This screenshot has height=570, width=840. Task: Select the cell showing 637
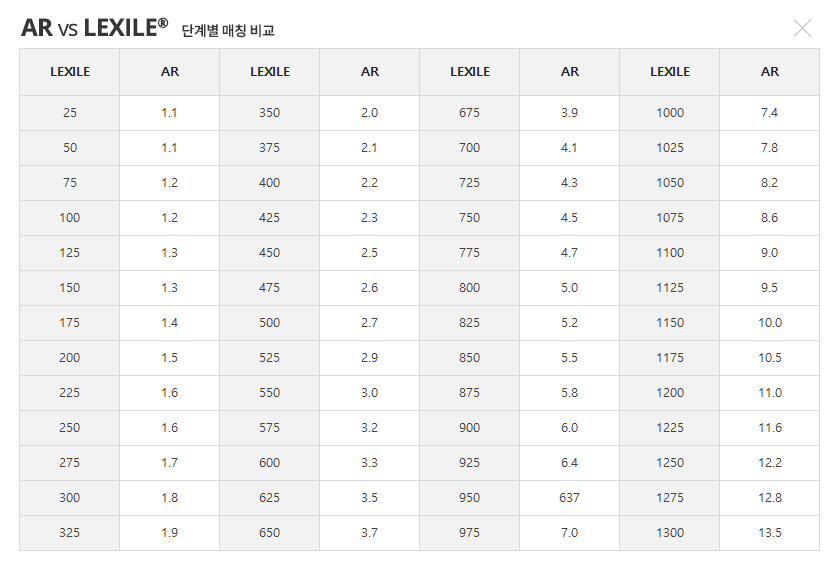coord(569,498)
